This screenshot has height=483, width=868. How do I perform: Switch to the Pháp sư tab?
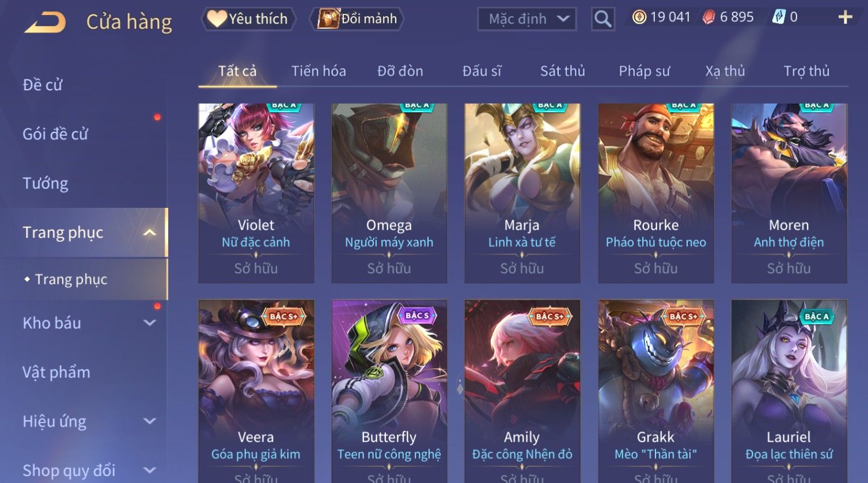[x=644, y=71]
